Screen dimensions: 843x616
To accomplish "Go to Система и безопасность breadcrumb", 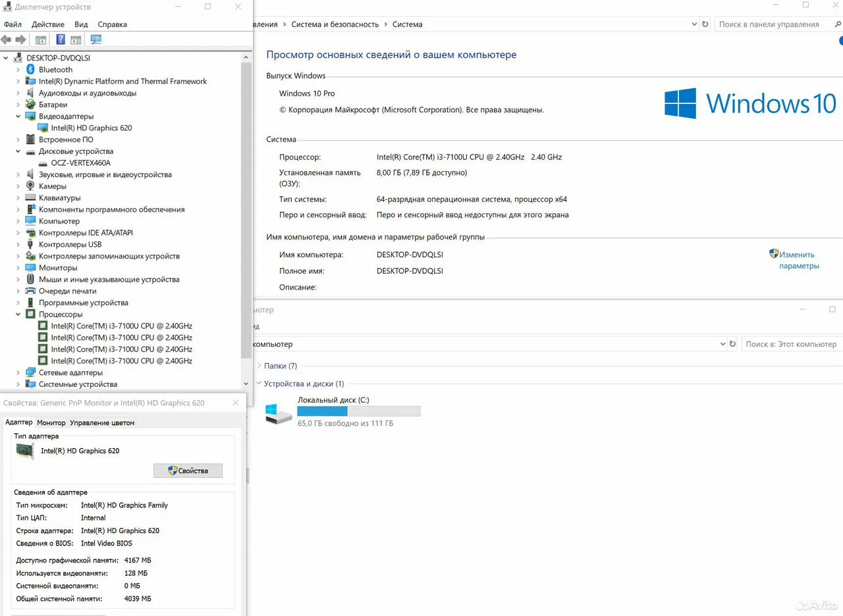I will (335, 24).
